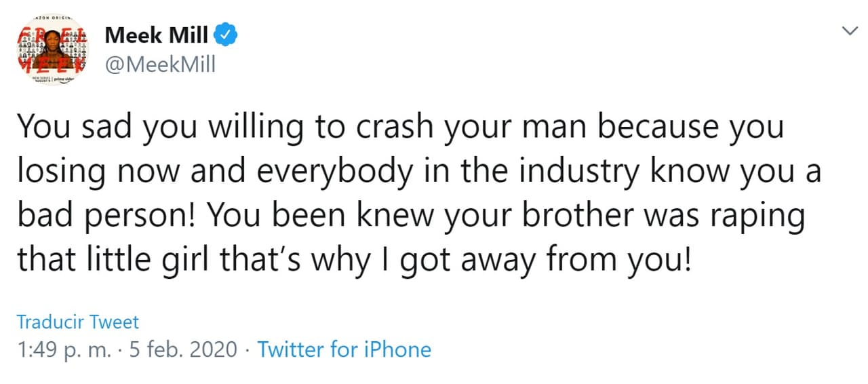
Task: Click the 1:49 p. m. timestamp
Action: pyautogui.click(x=61, y=349)
